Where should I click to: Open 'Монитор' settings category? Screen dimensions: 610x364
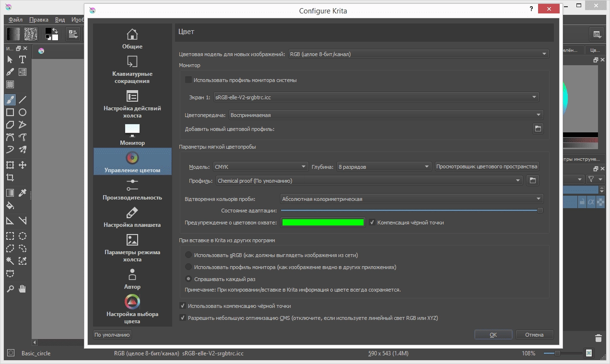point(132,134)
